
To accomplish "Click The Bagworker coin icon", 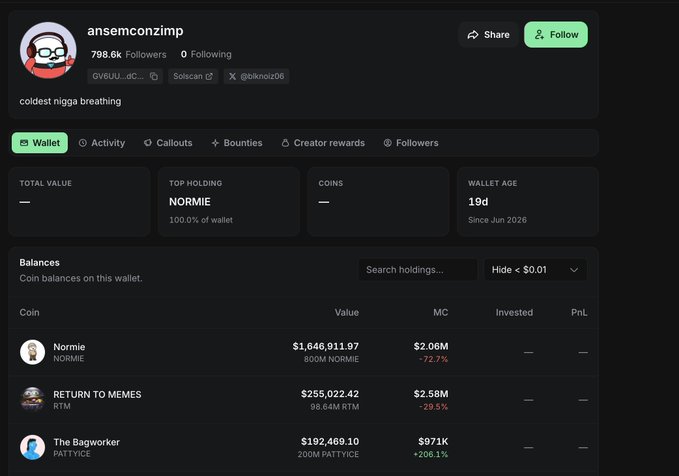I will 32,447.
